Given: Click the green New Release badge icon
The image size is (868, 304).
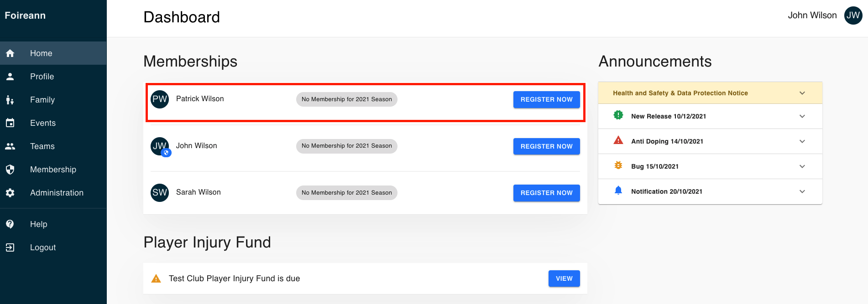Looking at the screenshot, I should (618, 115).
